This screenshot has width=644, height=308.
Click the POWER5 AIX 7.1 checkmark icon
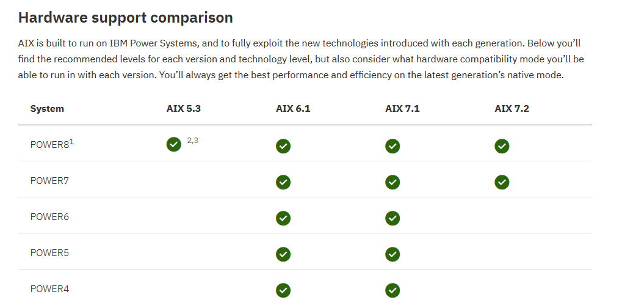pos(393,254)
